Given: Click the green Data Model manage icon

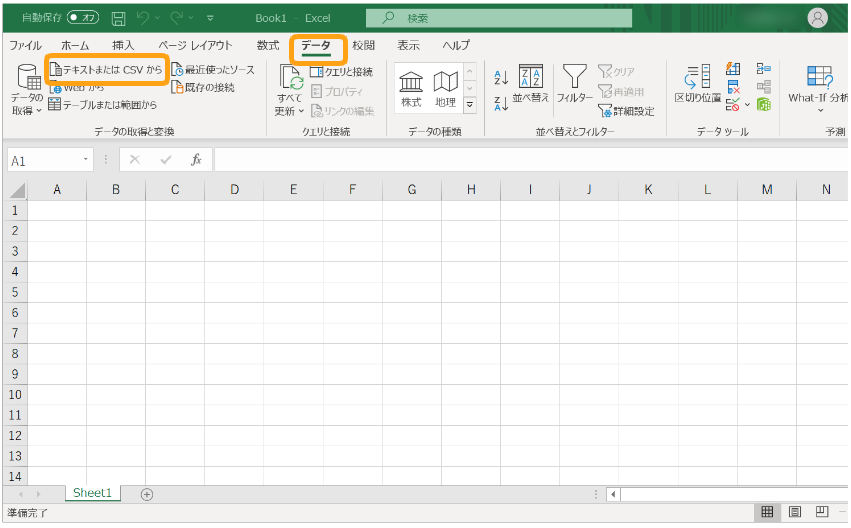Looking at the screenshot, I should (764, 104).
